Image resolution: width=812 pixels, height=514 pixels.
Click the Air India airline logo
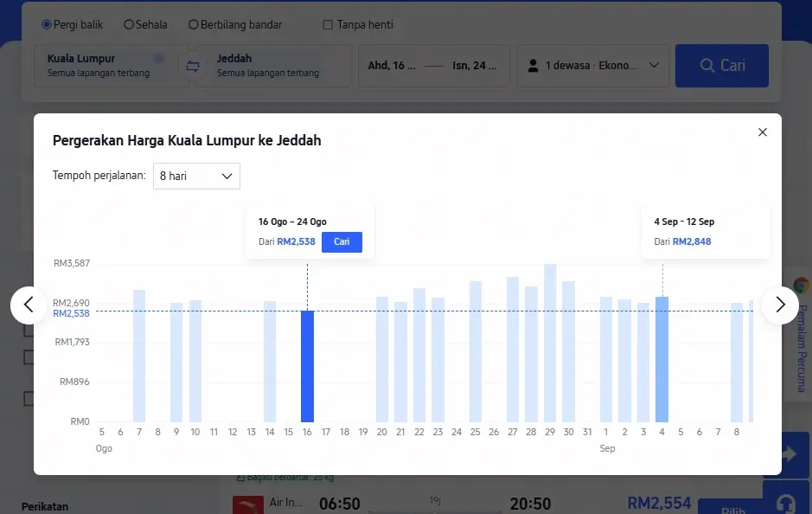248,504
